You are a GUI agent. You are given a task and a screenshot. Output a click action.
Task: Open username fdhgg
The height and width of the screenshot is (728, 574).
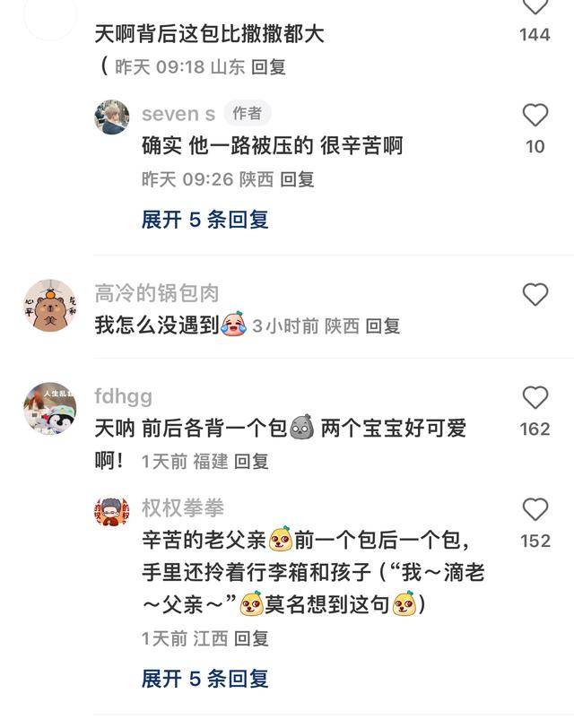click(124, 397)
